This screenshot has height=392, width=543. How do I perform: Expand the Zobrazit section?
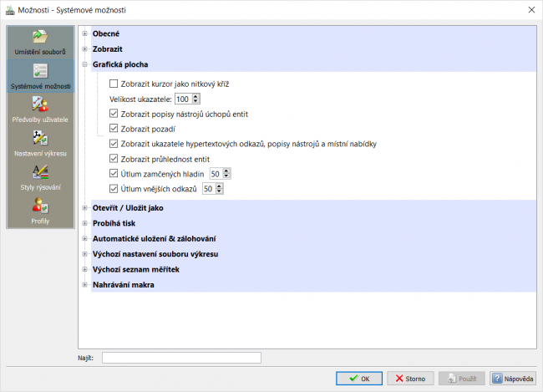85,48
